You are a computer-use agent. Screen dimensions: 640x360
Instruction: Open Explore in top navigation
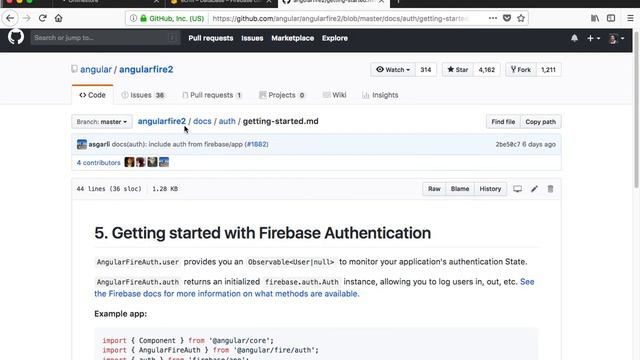pos(335,38)
